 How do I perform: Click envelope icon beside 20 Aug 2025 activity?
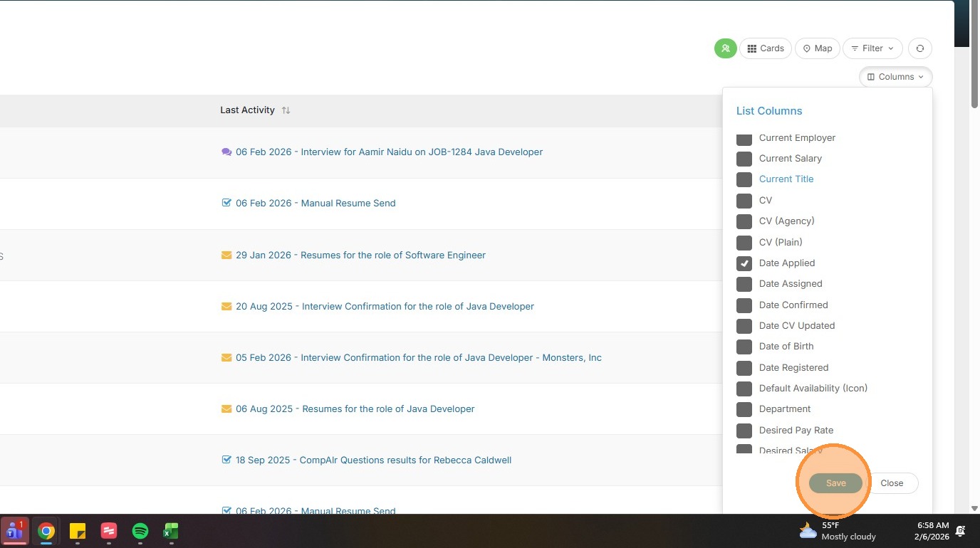pos(226,306)
